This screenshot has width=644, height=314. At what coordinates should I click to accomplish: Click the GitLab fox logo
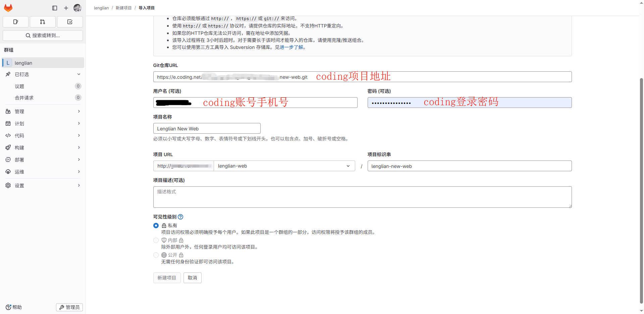pos(8,8)
